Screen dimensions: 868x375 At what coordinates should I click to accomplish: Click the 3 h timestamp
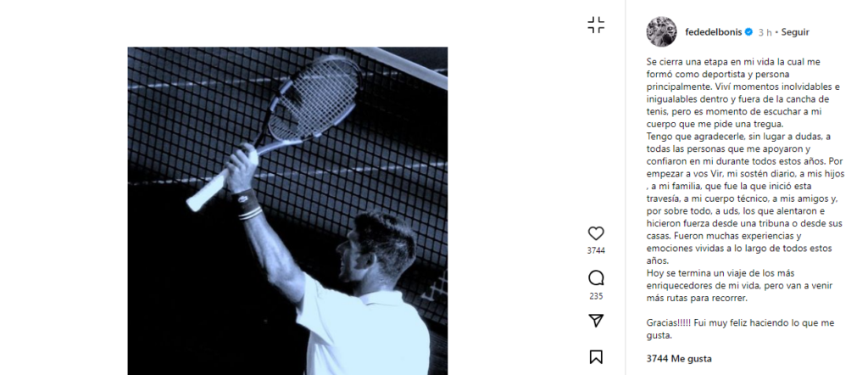tap(765, 32)
